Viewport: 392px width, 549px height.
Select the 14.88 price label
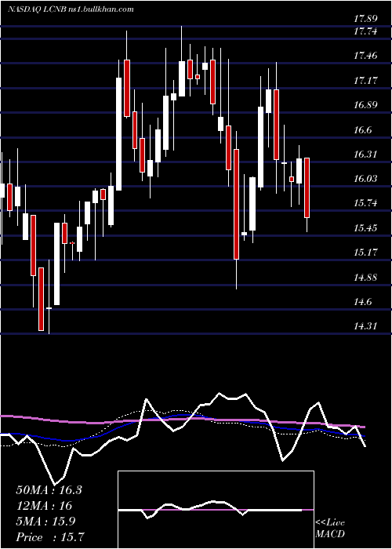[x=365, y=278]
